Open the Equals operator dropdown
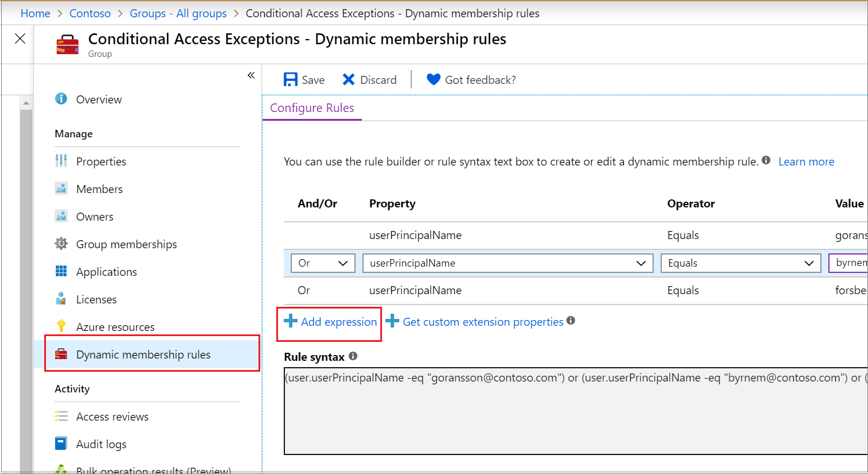The width and height of the screenshot is (868, 474). point(740,263)
